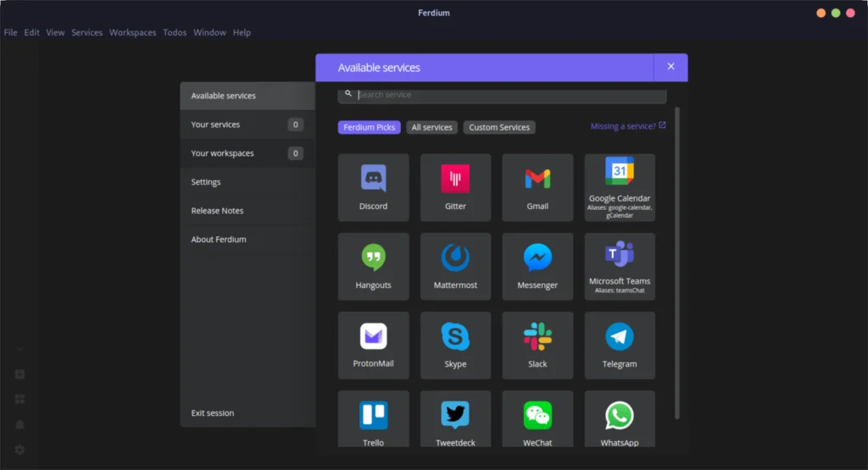Open the Help menu
The image size is (868, 470).
click(242, 33)
